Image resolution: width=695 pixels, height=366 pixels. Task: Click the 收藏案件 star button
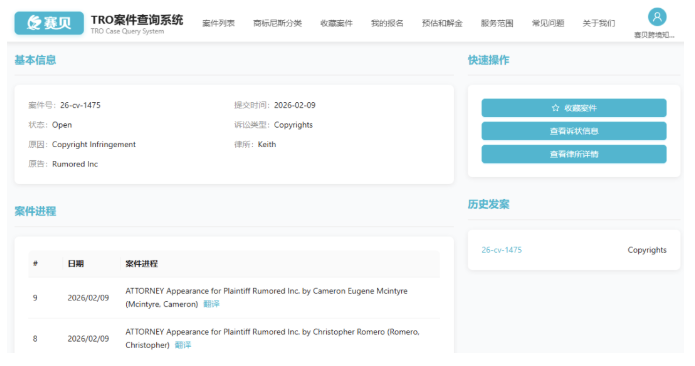click(x=574, y=108)
